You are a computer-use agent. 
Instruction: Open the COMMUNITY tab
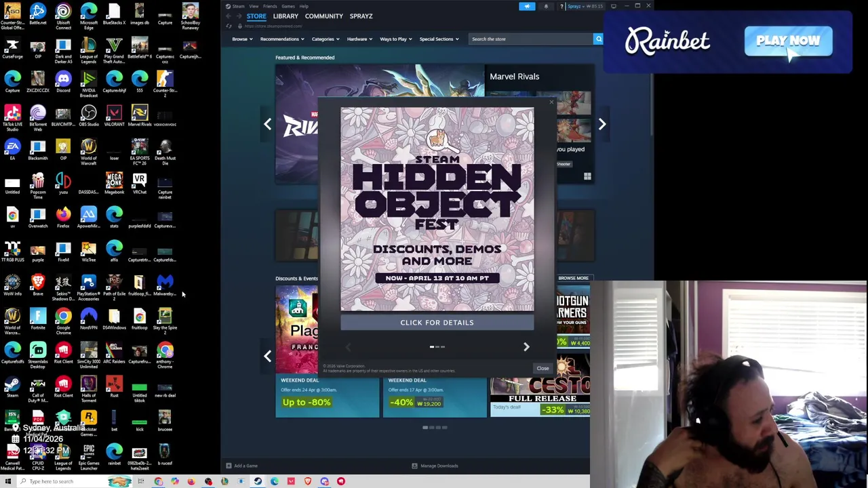point(323,16)
